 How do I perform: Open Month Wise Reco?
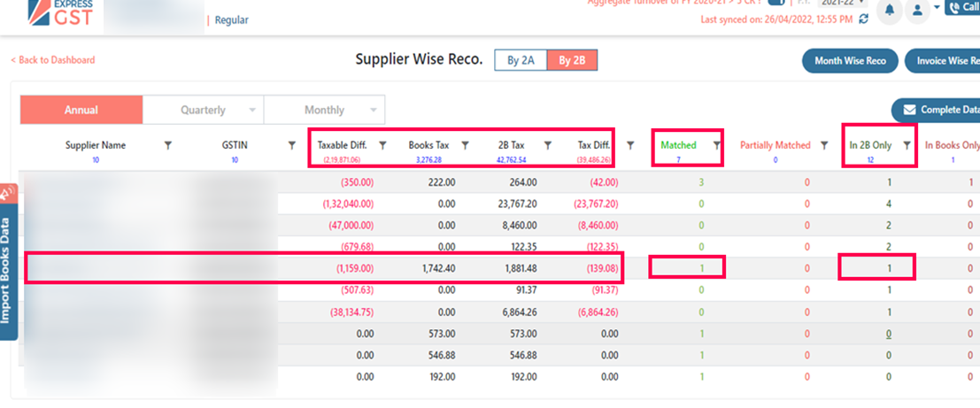(x=851, y=61)
